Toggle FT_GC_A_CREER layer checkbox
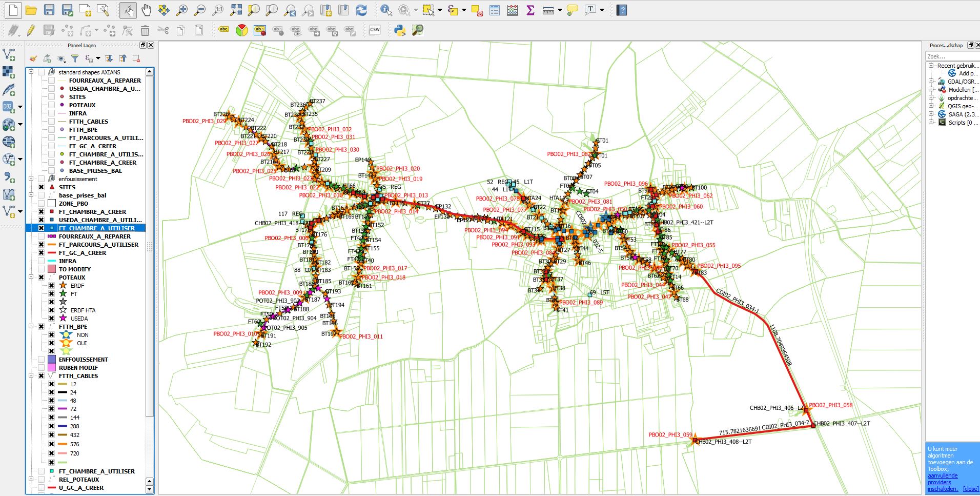This screenshot has width=980, height=496. click(x=41, y=253)
